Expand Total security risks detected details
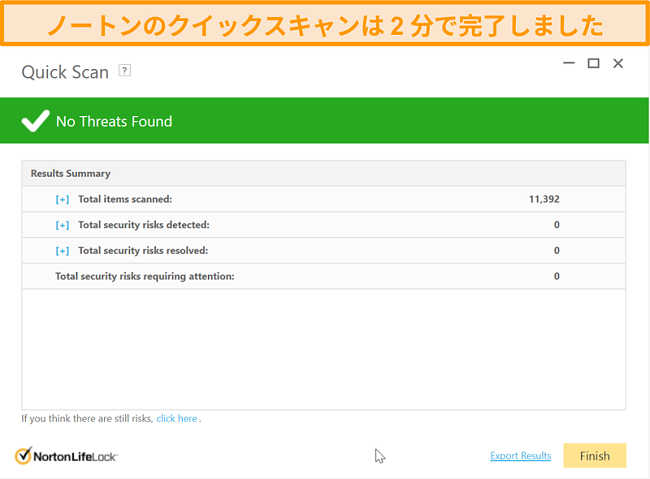650x479 pixels. point(62,225)
